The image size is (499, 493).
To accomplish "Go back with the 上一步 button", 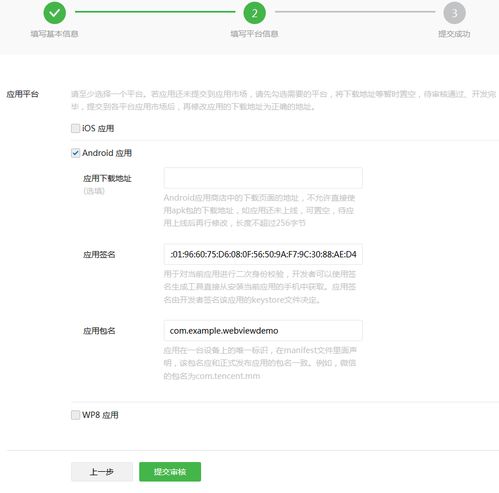I will pos(102,471).
